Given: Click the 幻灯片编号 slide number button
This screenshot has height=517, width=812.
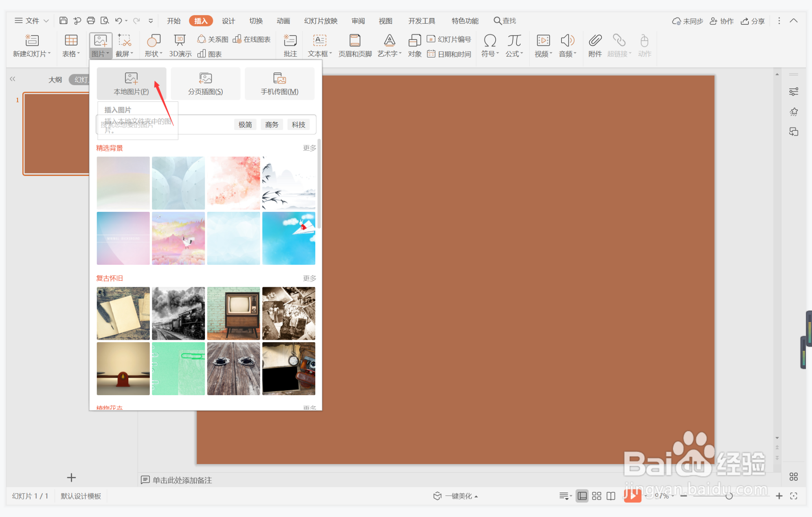Looking at the screenshot, I should click(x=449, y=39).
